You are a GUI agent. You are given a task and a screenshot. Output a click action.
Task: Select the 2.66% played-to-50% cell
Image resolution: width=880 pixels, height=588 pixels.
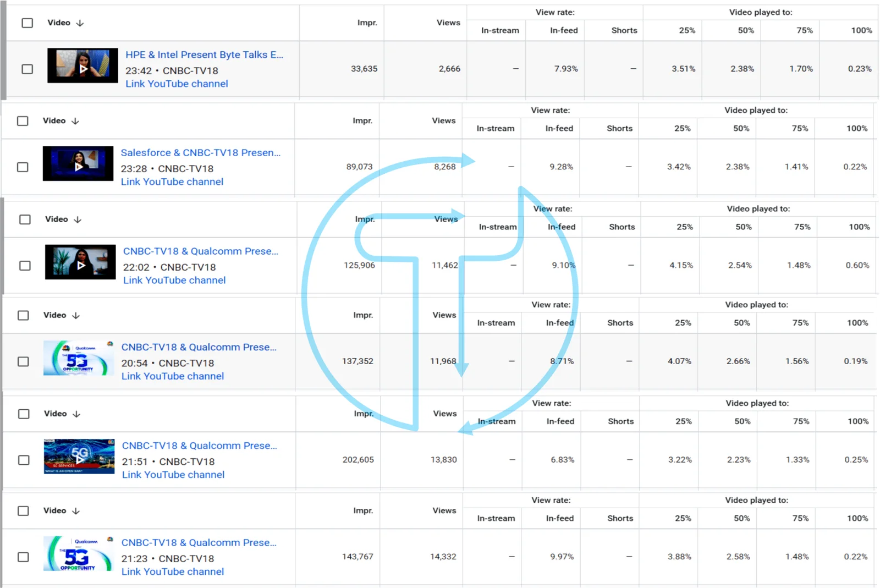738,361
